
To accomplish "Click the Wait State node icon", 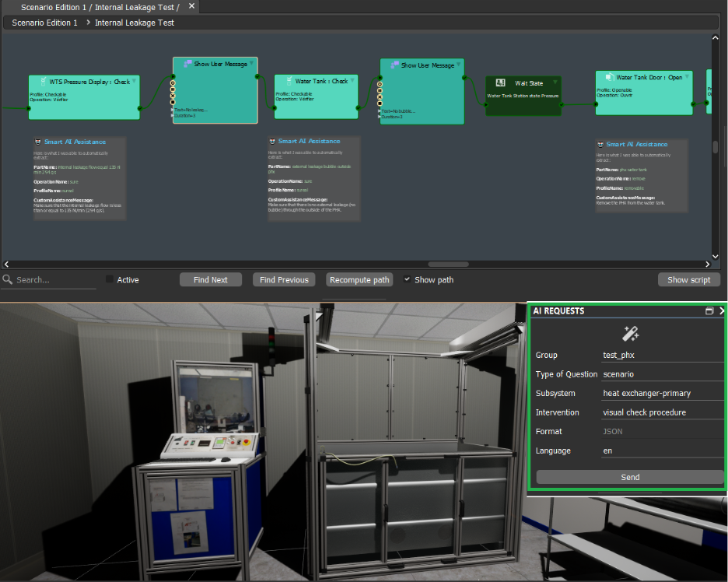I will pyautogui.click(x=501, y=82).
